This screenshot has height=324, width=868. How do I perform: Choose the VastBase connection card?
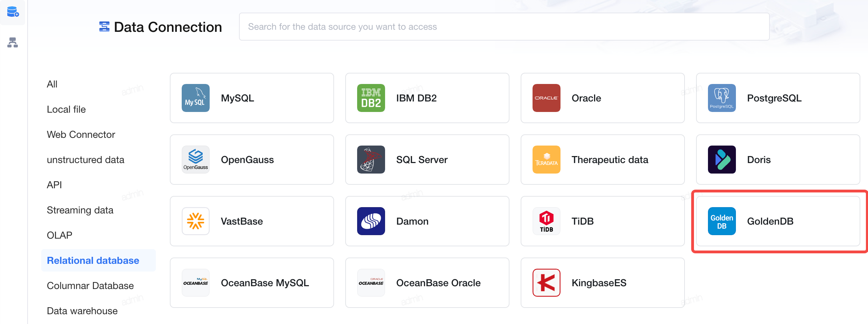click(x=252, y=221)
